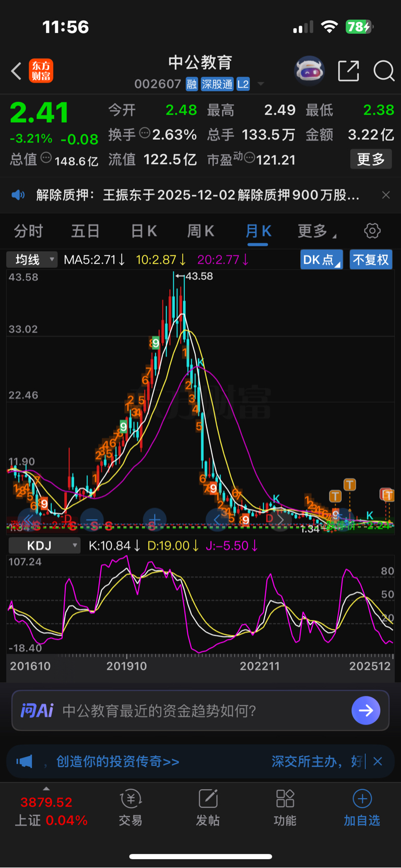Open KDJ sub-indicator dropdown
This screenshot has width=401, height=868.
pos(44,545)
